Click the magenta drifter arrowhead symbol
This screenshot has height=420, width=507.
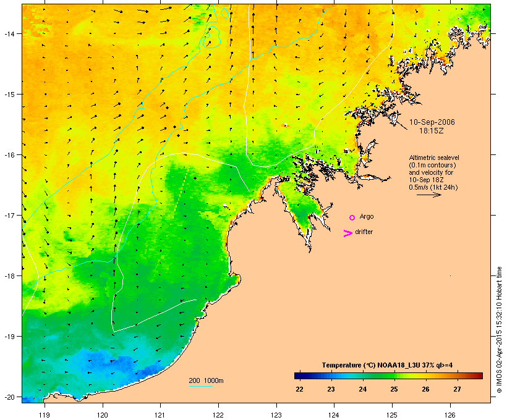348,233
